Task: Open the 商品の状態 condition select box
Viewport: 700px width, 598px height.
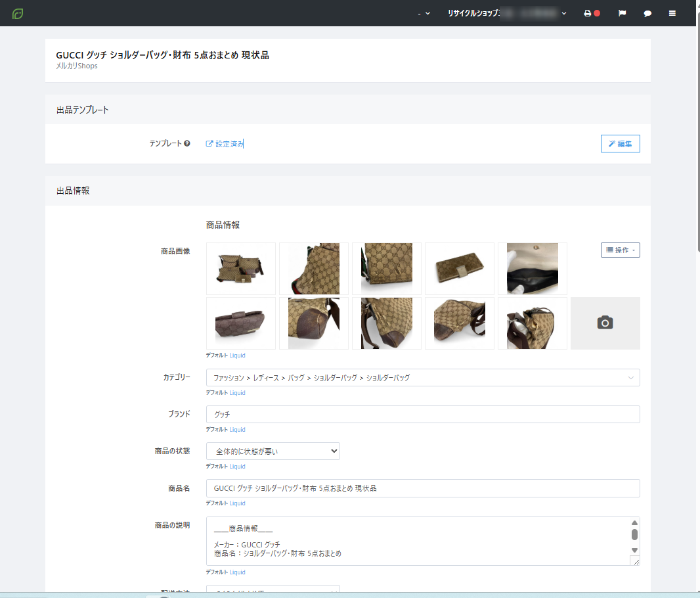Action: [x=273, y=451]
